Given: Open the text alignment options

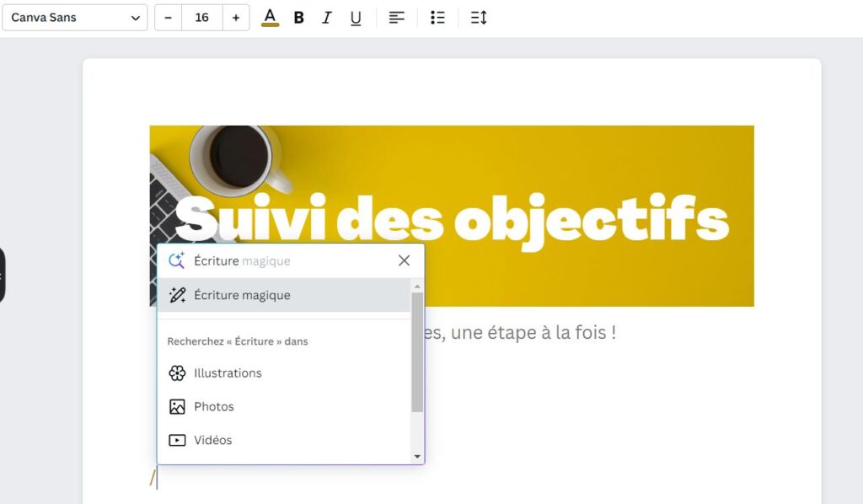Looking at the screenshot, I should click(396, 17).
